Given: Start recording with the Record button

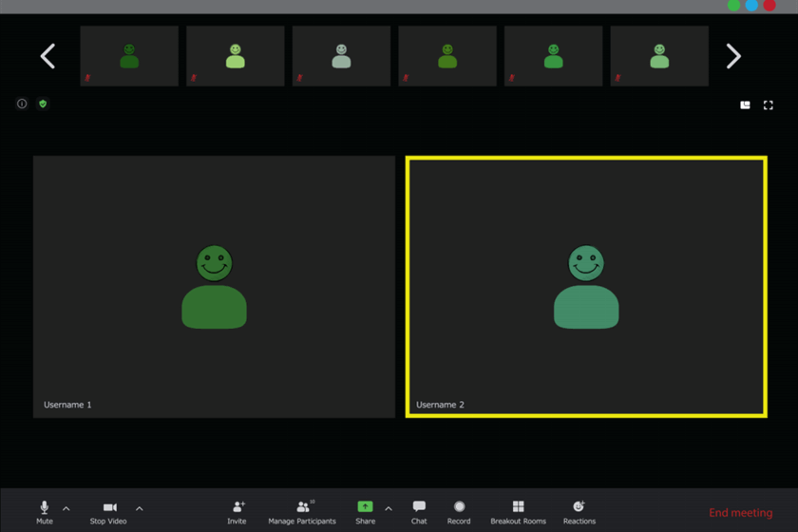Looking at the screenshot, I should point(459,507).
